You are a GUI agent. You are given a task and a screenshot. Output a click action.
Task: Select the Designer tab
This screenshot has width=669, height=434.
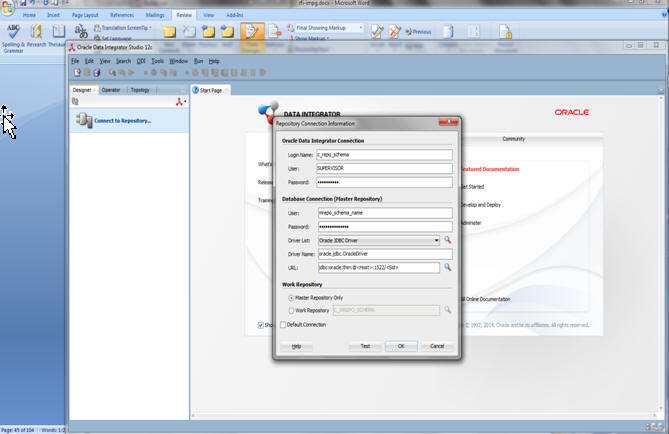(x=82, y=90)
